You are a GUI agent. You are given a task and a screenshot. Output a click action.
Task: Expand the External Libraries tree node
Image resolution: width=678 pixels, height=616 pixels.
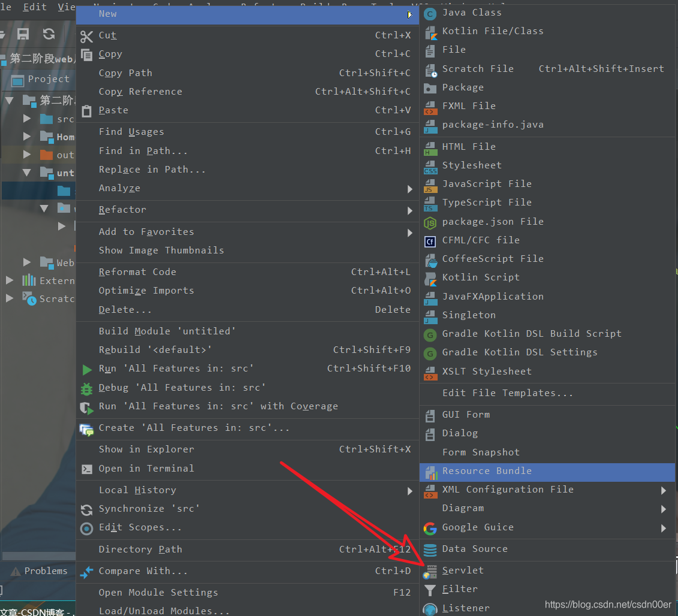(9, 280)
